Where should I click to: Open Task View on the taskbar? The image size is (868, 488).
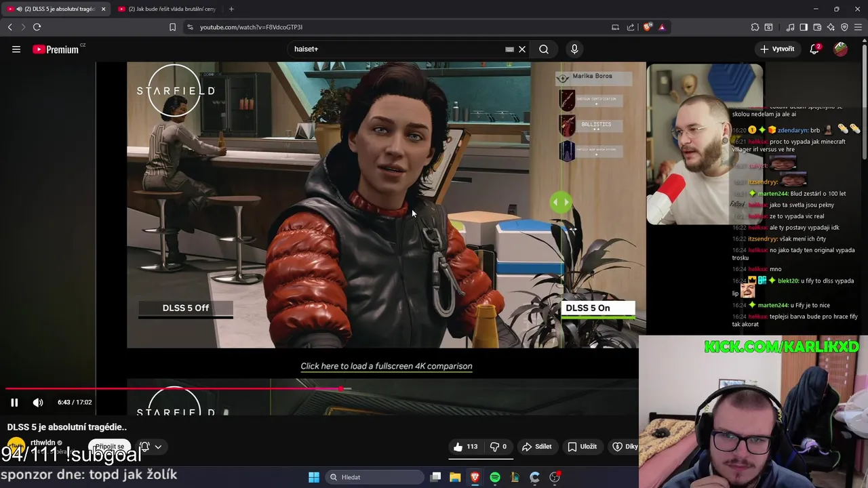[x=435, y=477]
